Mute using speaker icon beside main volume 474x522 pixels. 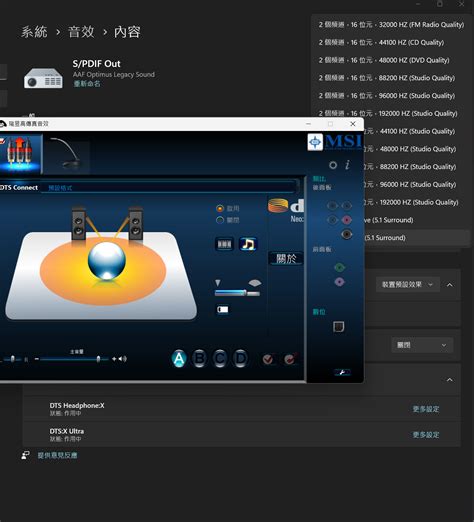(x=123, y=359)
